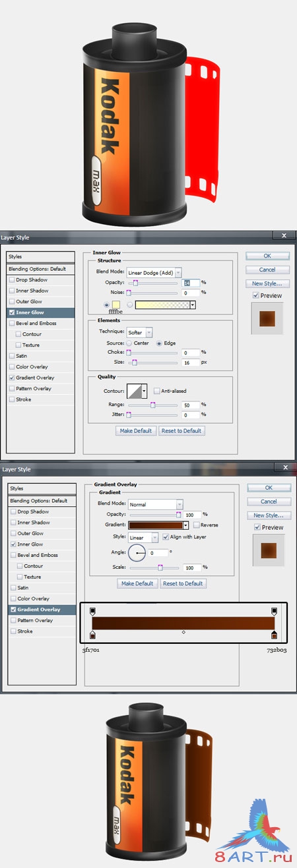The image size is (297, 868).
Task: Select Pattern Overlay row in Inner Glow dialog
Action: point(41,389)
